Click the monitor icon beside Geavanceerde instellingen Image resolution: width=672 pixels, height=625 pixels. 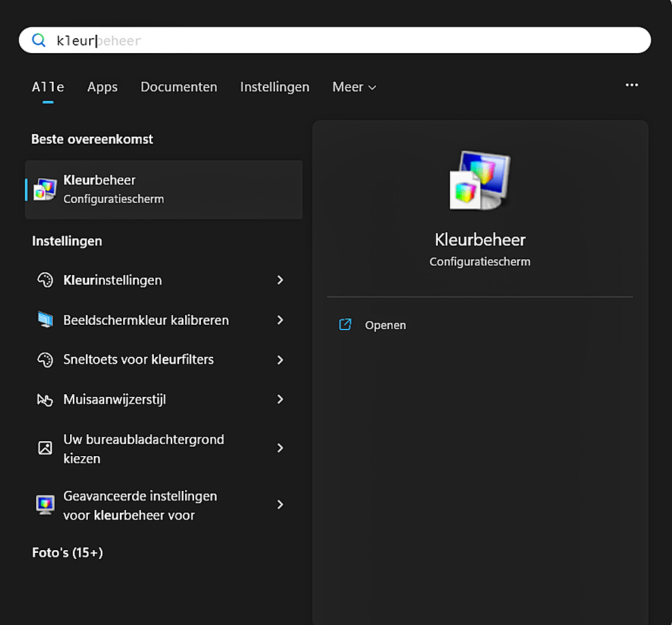(x=45, y=504)
